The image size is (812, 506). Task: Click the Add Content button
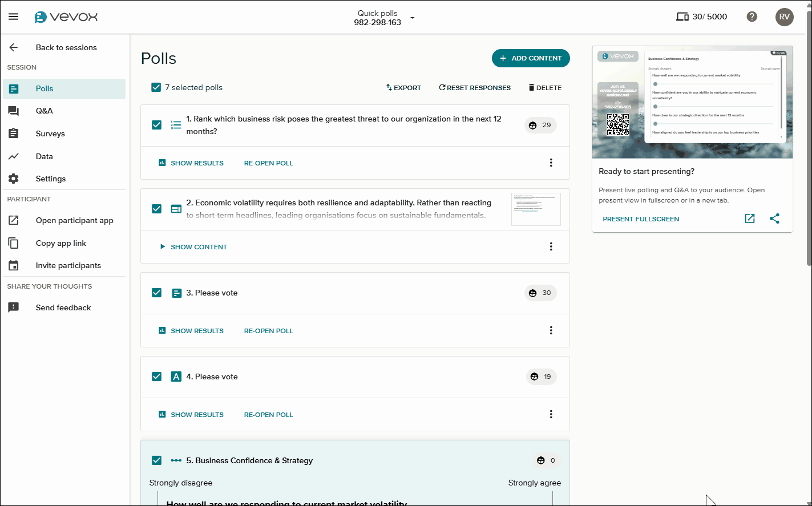tap(531, 58)
